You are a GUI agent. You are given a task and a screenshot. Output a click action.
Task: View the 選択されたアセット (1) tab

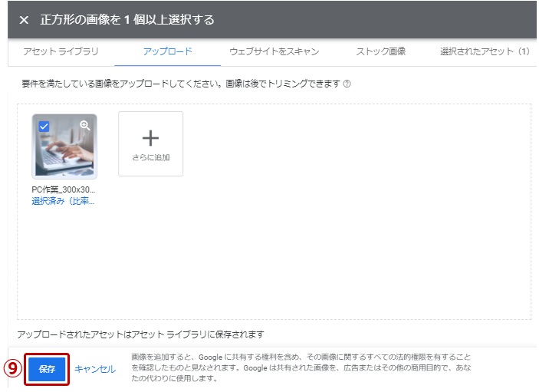[485, 51]
